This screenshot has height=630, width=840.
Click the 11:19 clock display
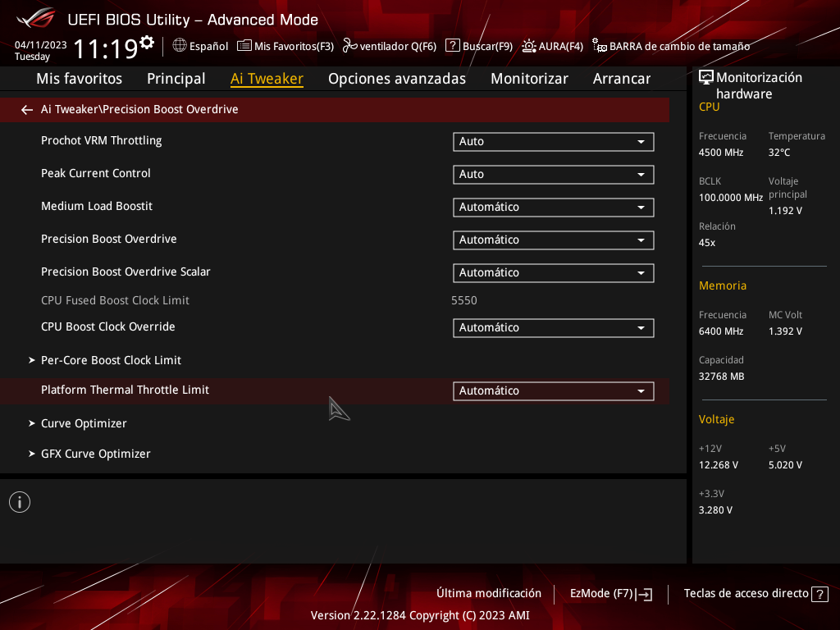(106, 49)
